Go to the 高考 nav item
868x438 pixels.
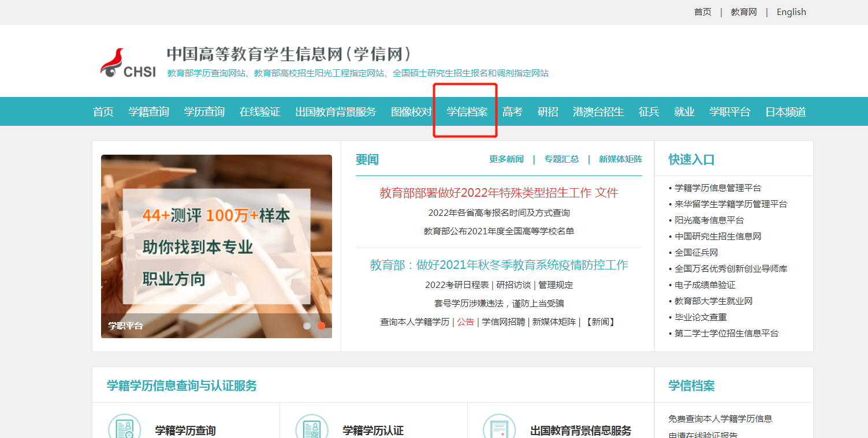[x=512, y=112]
